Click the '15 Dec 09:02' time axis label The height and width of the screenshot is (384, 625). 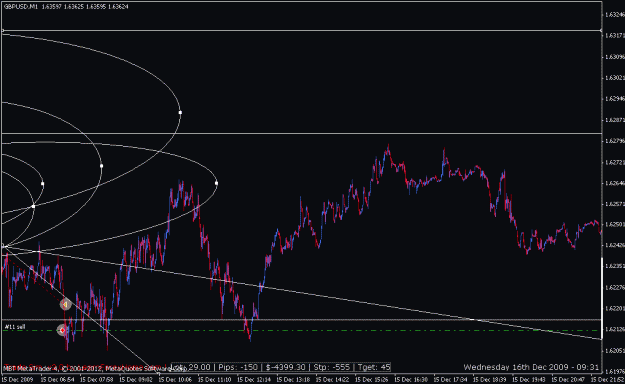[x=136, y=379]
